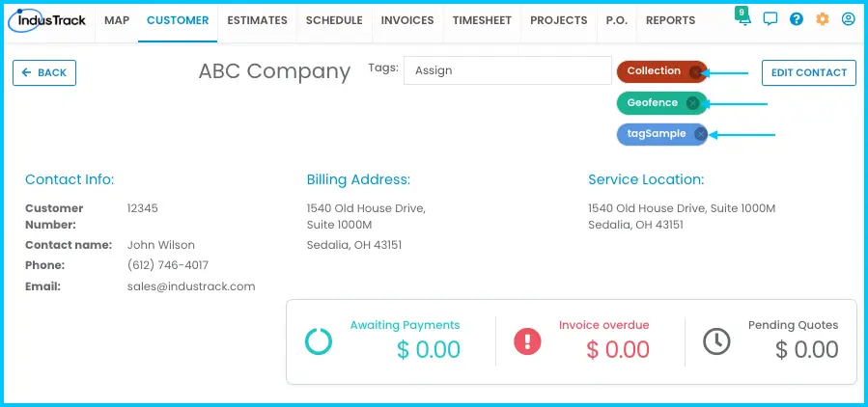Go to the MAP tab

click(x=117, y=20)
